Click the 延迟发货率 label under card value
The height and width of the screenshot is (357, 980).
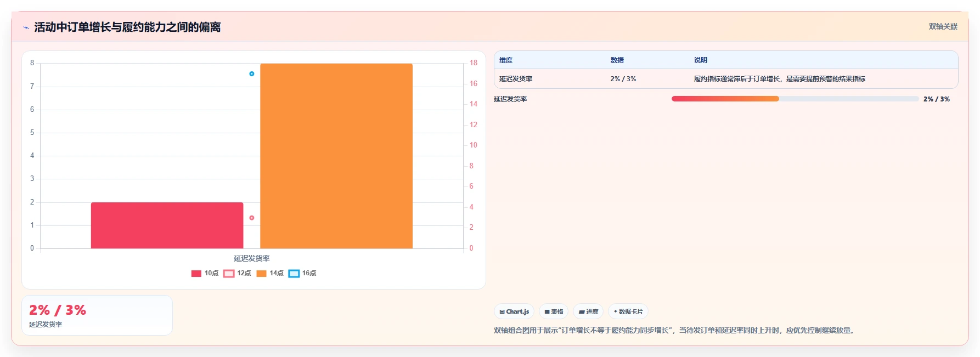click(x=46, y=325)
